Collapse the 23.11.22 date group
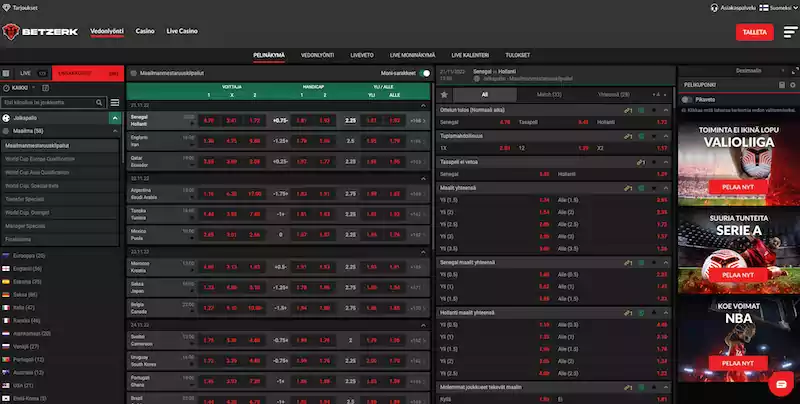Image resolution: width=800 pixels, height=404 pixels. (423, 252)
